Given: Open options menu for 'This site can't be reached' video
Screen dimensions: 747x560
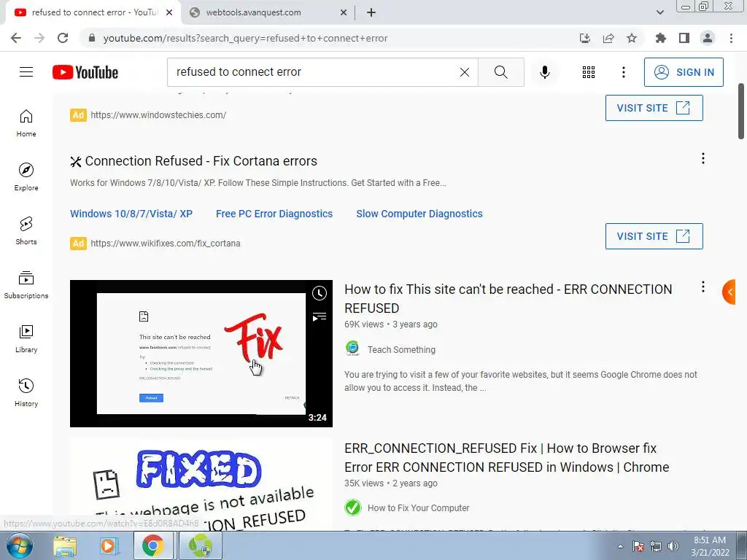Looking at the screenshot, I should click(x=703, y=287).
